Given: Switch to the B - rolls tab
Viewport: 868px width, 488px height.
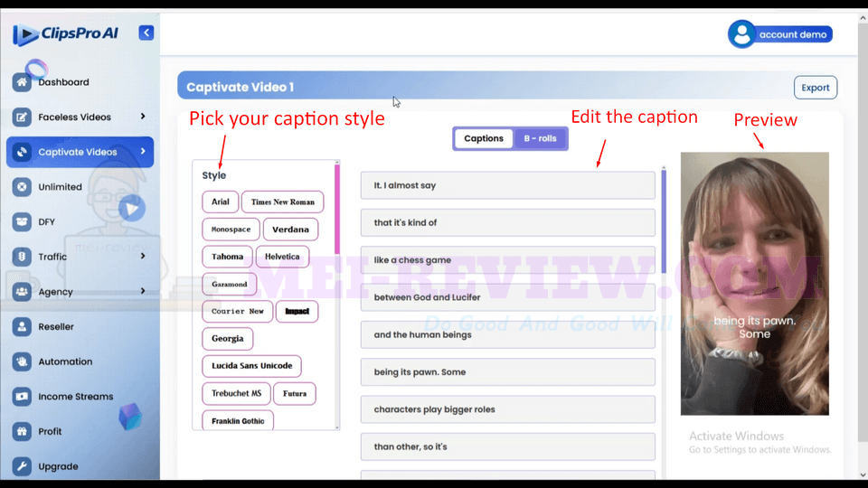Looking at the screenshot, I should [541, 138].
